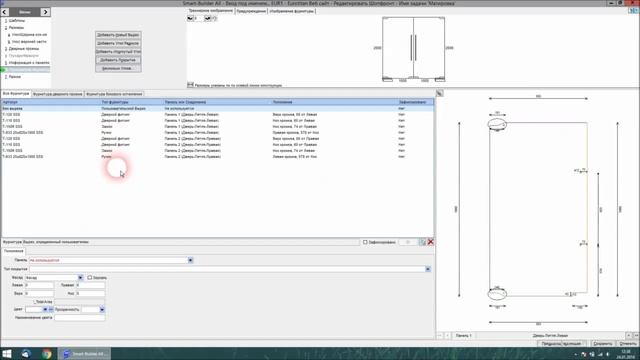Select the Фурнитура дверного проема tab
640x360 pixels.
pos(58,94)
